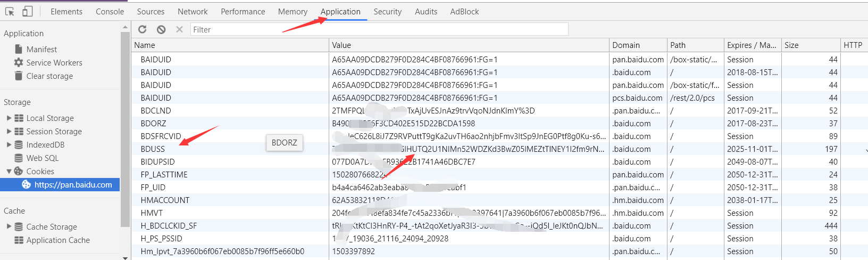Click the sidebar scroll-up arrow
868x260 pixels.
126,27
